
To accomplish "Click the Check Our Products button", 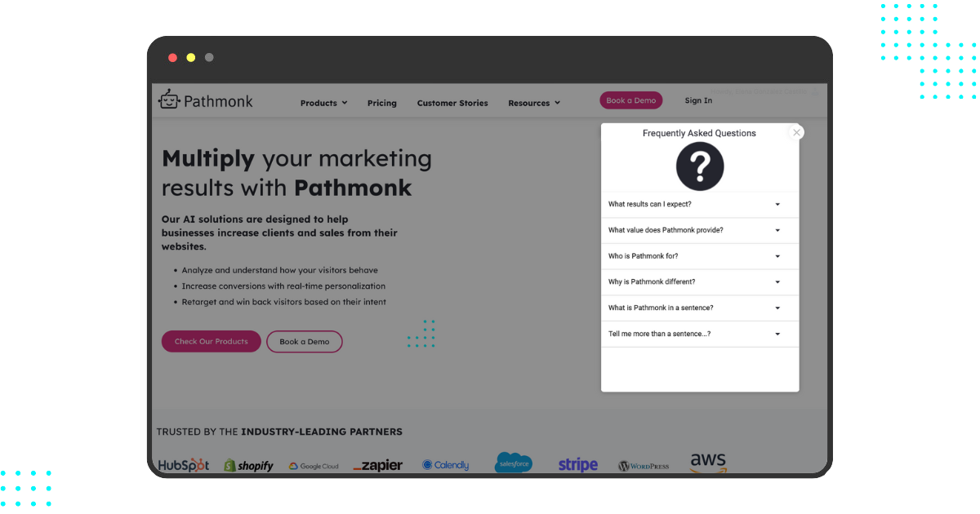I will point(211,341).
